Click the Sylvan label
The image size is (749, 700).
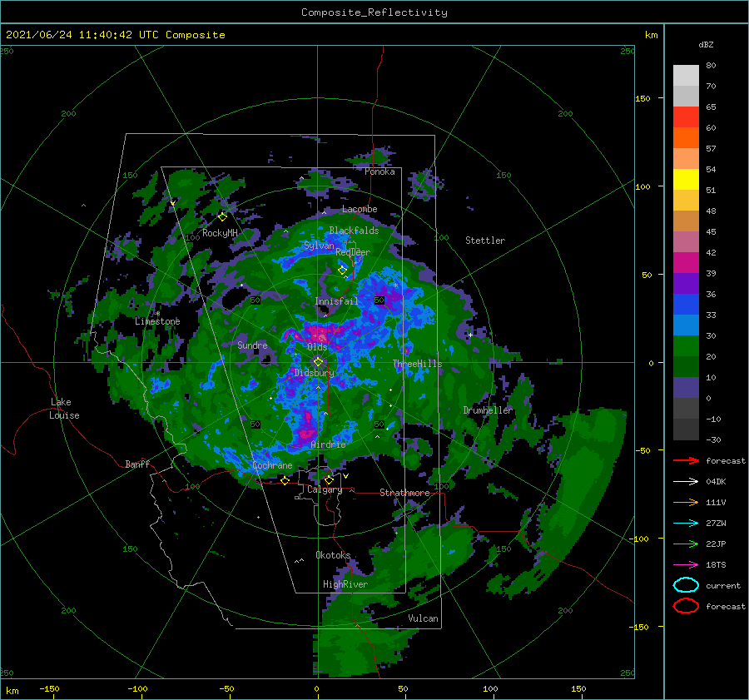pyautogui.click(x=319, y=246)
